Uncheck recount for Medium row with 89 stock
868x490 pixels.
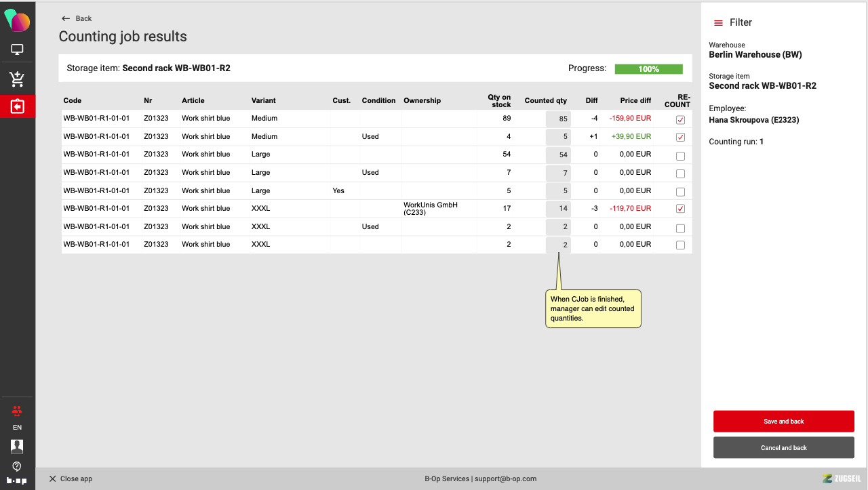point(680,120)
